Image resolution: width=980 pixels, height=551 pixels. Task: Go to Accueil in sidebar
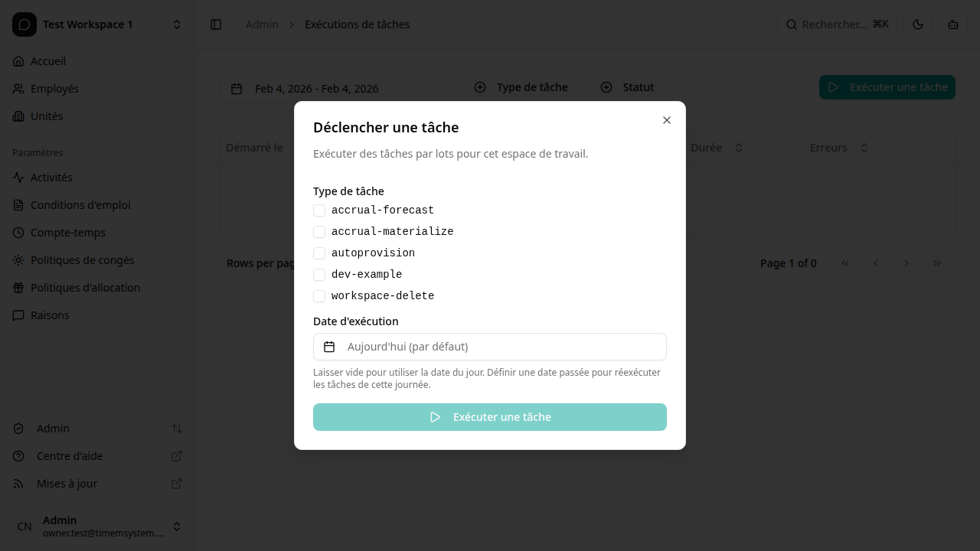[x=48, y=61]
